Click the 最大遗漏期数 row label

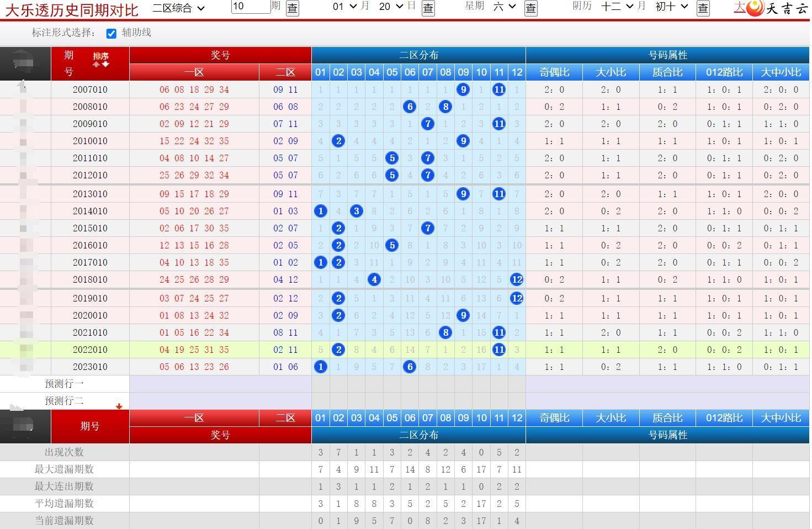coord(64,469)
